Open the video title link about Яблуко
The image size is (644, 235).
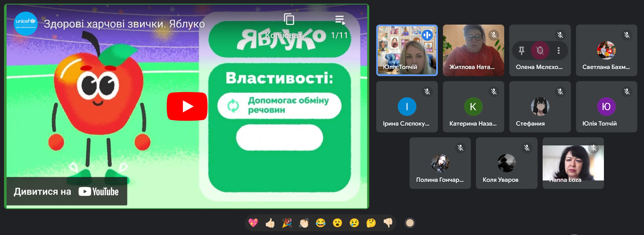point(124,24)
